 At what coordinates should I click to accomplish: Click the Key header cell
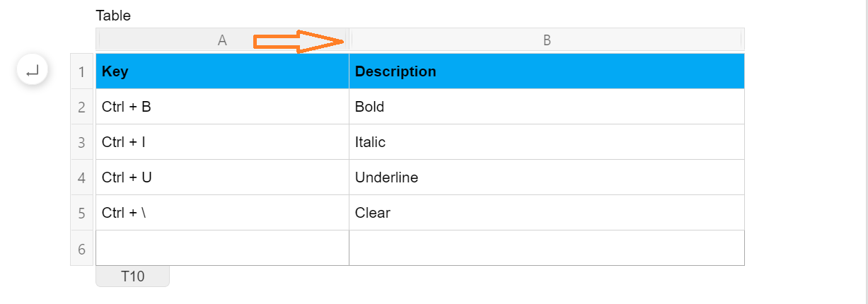[222, 71]
